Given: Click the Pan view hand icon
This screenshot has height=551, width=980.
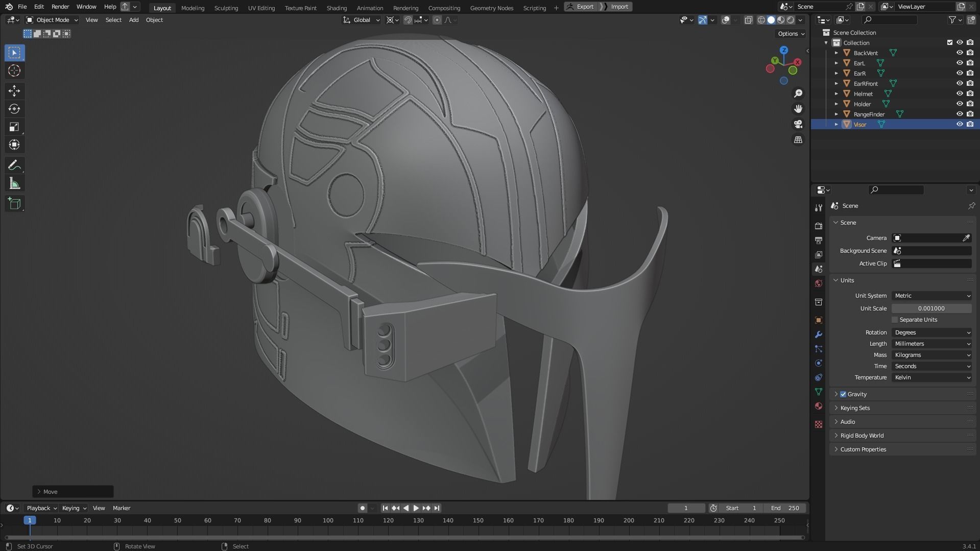Looking at the screenshot, I should pos(798,109).
